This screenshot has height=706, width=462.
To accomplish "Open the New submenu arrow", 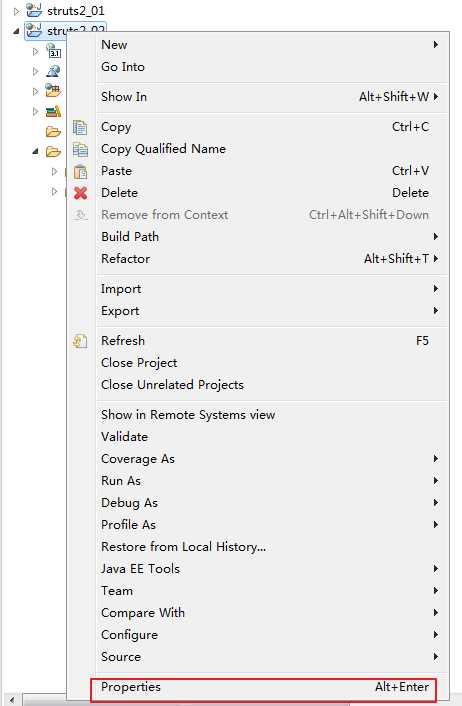I will click(x=435, y=45).
